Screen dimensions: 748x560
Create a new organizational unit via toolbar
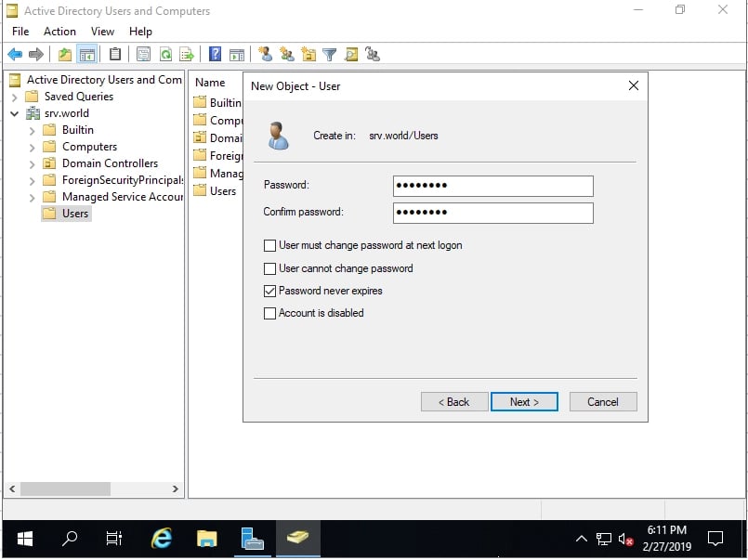pos(308,55)
